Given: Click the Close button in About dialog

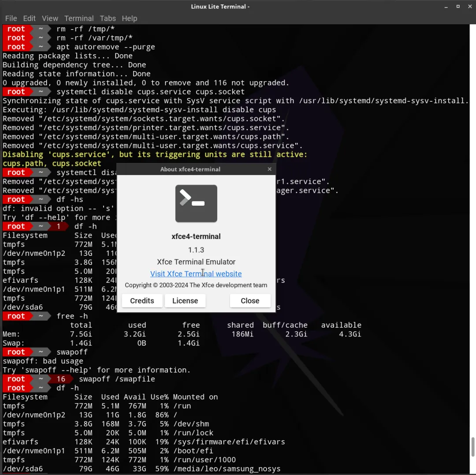Looking at the screenshot, I should 250,301.
